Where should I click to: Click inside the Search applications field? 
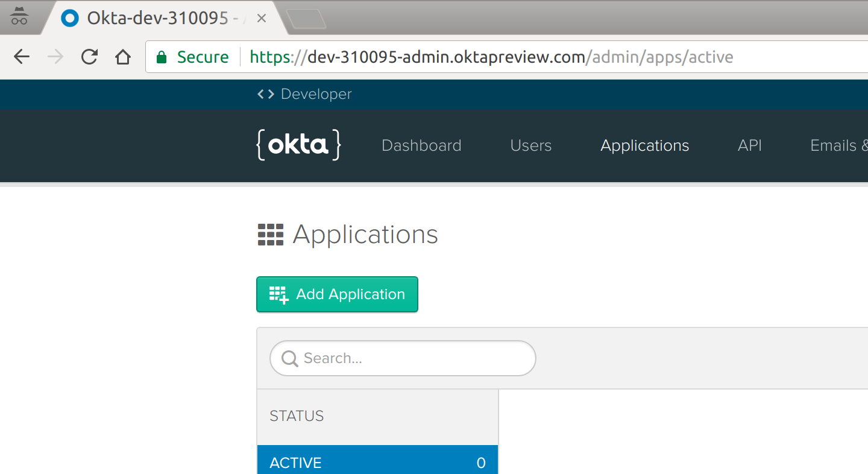pos(402,358)
